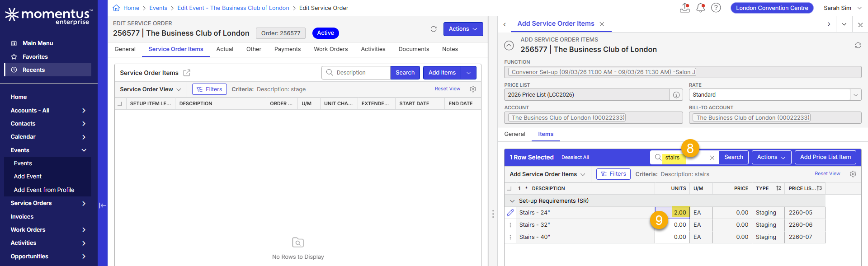
Task: Expand the Accounts - All menu
Action: [84, 111]
